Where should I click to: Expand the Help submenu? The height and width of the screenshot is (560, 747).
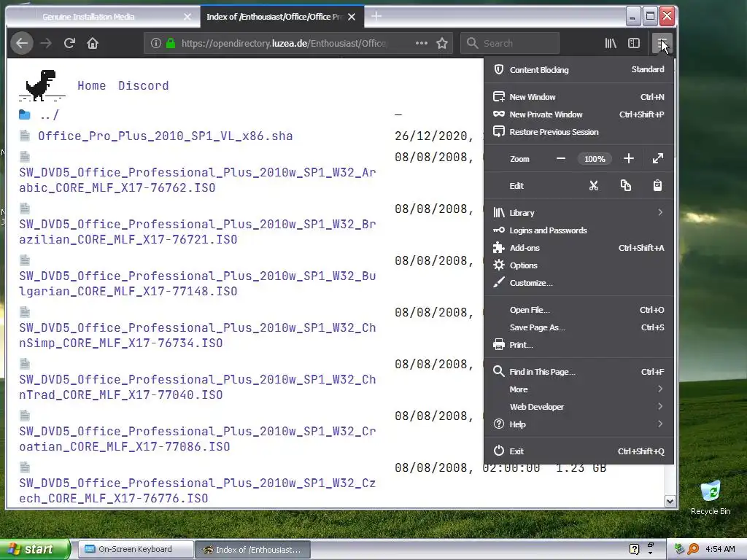[578, 424]
